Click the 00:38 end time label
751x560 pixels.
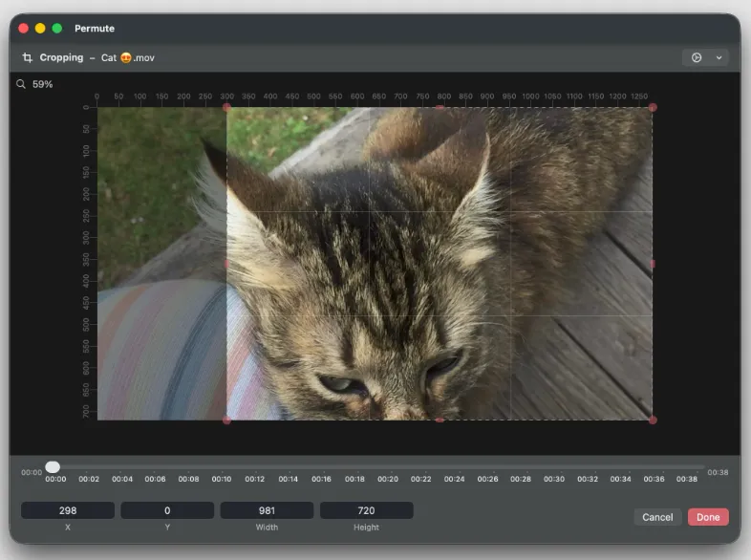tap(718, 472)
